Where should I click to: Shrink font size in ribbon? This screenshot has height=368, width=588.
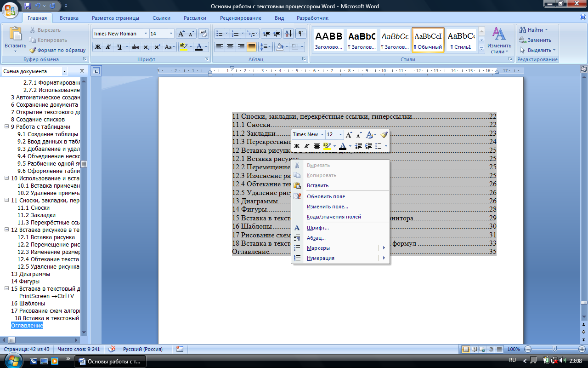(192, 34)
